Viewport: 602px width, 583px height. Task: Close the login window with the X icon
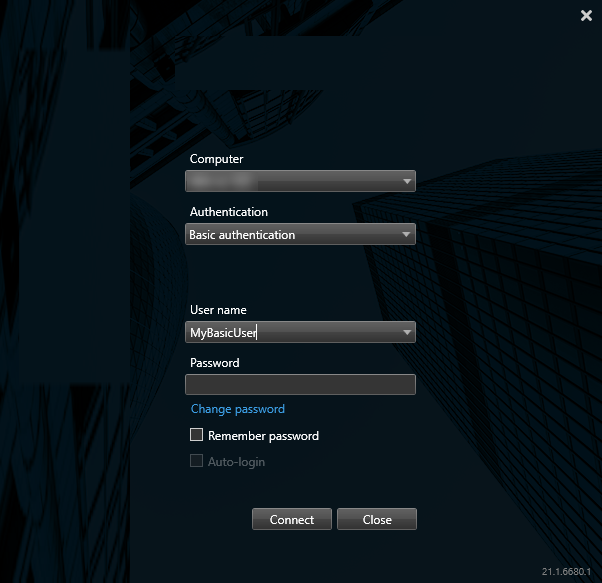click(586, 15)
